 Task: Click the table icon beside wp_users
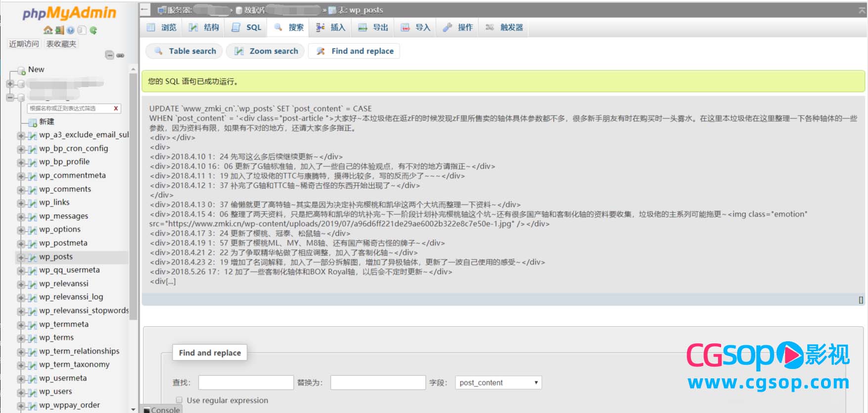pyautogui.click(x=32, y=392)
